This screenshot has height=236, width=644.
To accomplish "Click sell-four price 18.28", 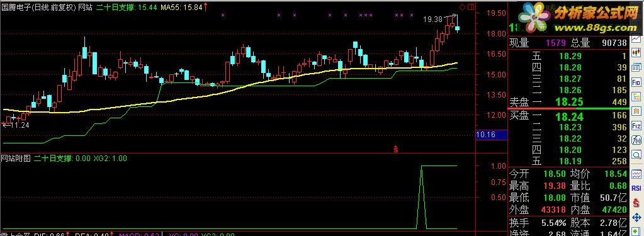I will [x=570, y=67].
